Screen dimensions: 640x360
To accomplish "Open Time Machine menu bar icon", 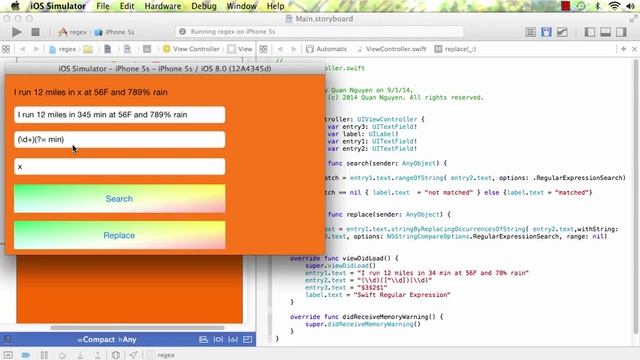I will 581,6.
